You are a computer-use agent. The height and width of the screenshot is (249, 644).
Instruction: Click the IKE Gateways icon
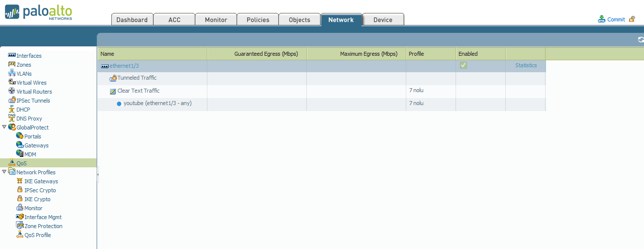pos(20,181)
